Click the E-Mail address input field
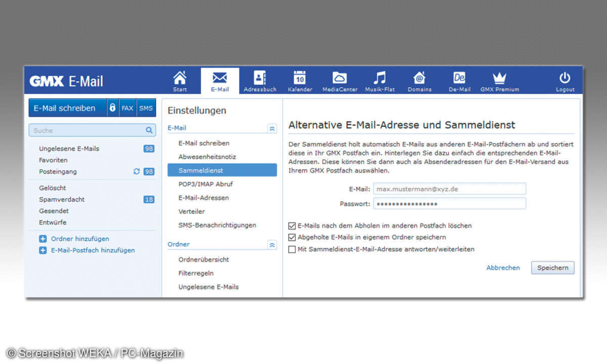 coord(450,189)
